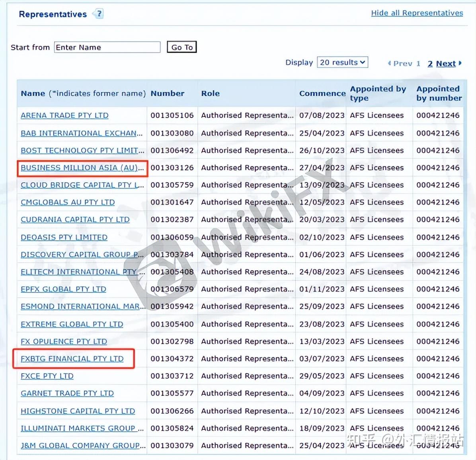Open BUSINESS MILLION ASIA (AU)... link
This screenshot has height=460, width=476.
click(82, 168)
